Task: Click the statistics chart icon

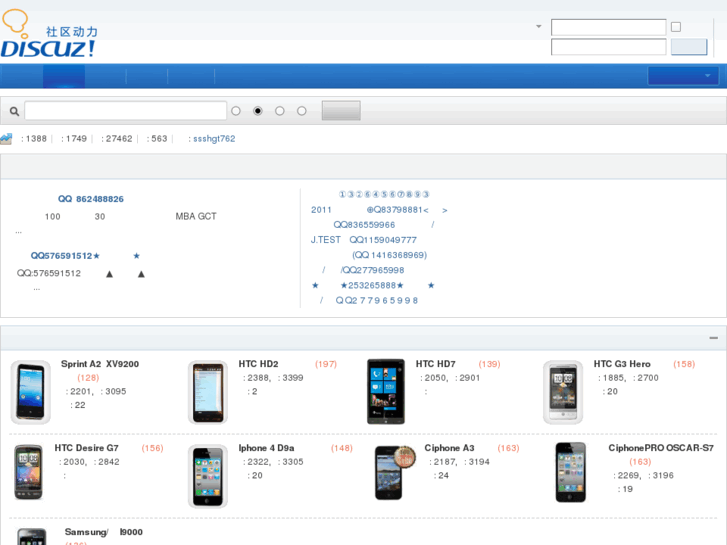Action: pyautogui.click(x=6, y=139)
